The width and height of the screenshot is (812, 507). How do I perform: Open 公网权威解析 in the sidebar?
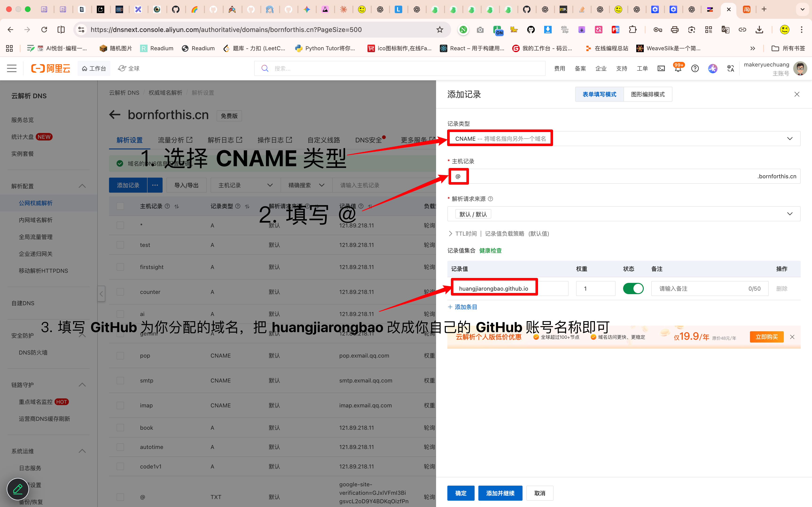pyautogui.click(x=35, y=203)
